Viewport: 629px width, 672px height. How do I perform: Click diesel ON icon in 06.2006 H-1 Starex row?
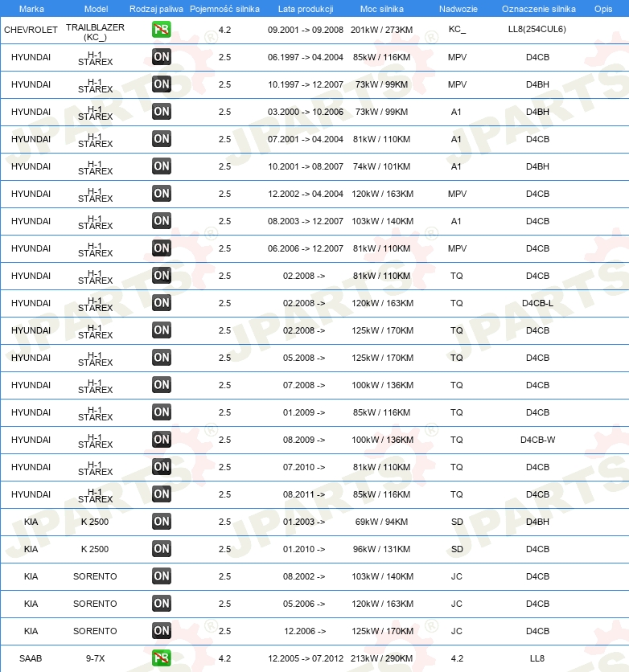[162, 248]
